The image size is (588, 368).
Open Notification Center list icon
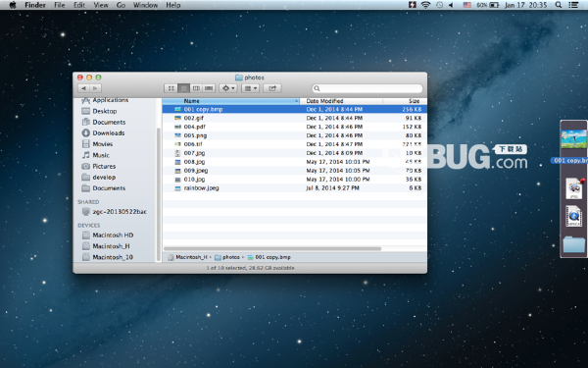point(573,5)
